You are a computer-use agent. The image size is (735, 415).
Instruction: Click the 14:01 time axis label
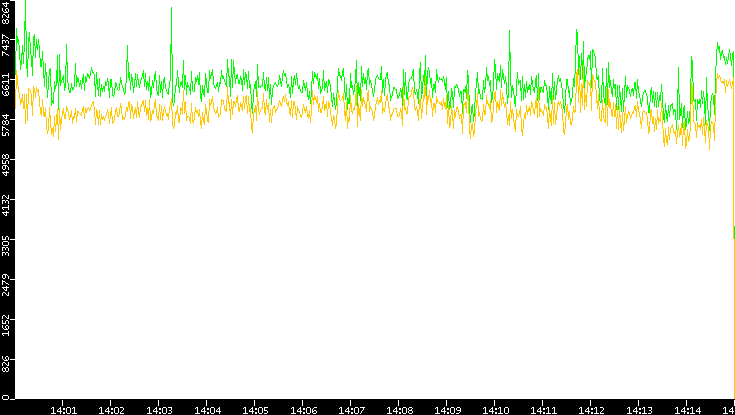click(63, 410)
